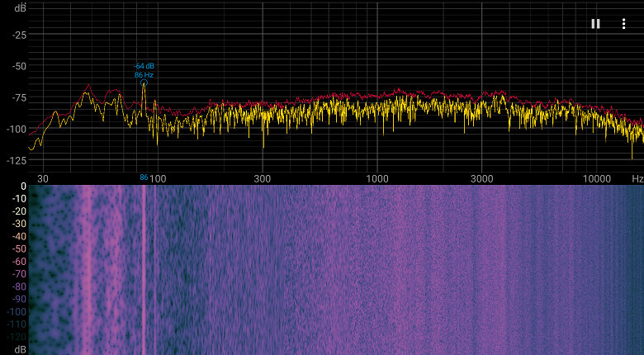The image size is (644, 355).
Task: Click the '-50' dB scale label
Action: click(19, 66)
